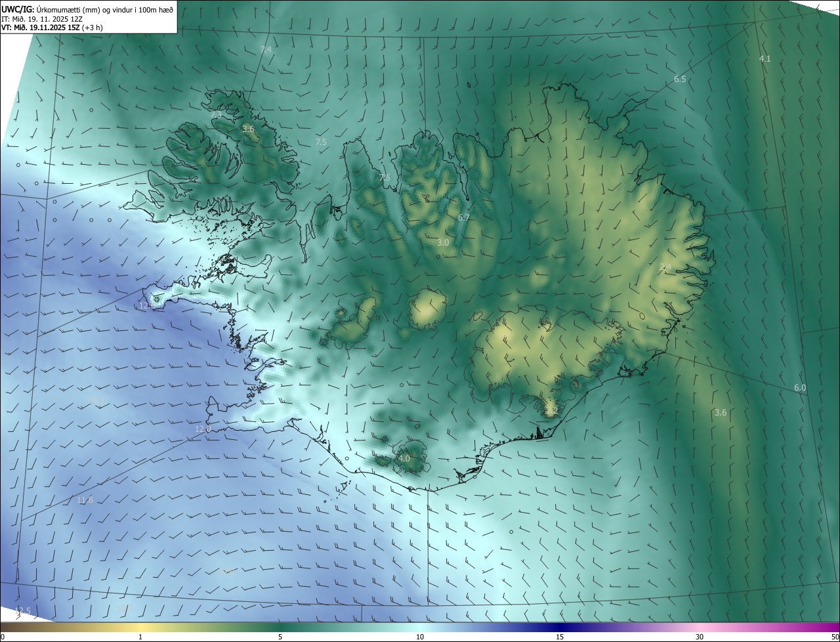Click the 15 tick on the colour scale
Screen dimensions: 840x642
[x=560, y=637]
